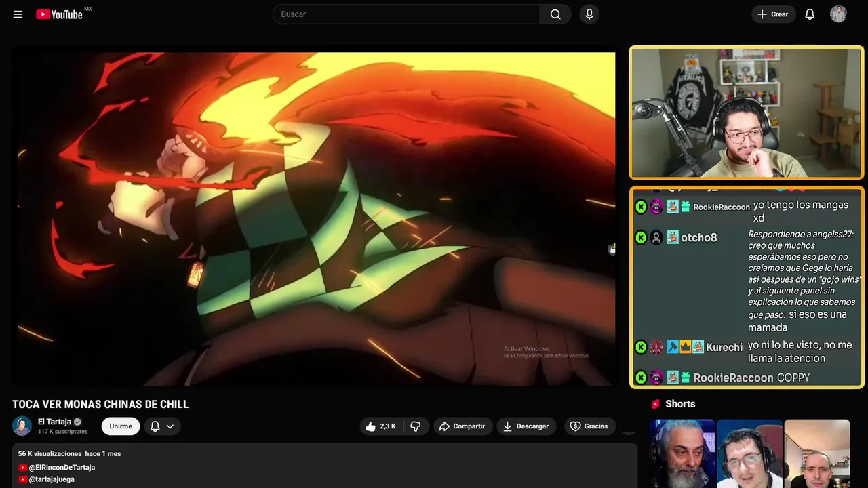Open the hamburger guide menu
Viewport: 868px width, 488px height.
click(18, 14)
